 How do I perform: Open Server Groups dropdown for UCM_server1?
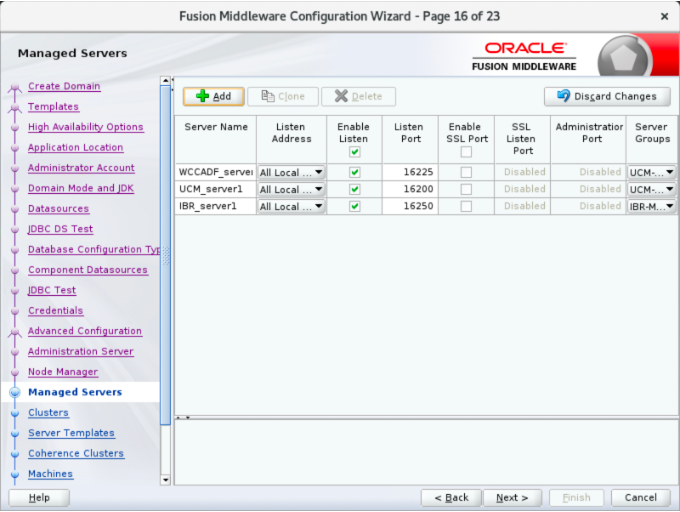(652, 189)
